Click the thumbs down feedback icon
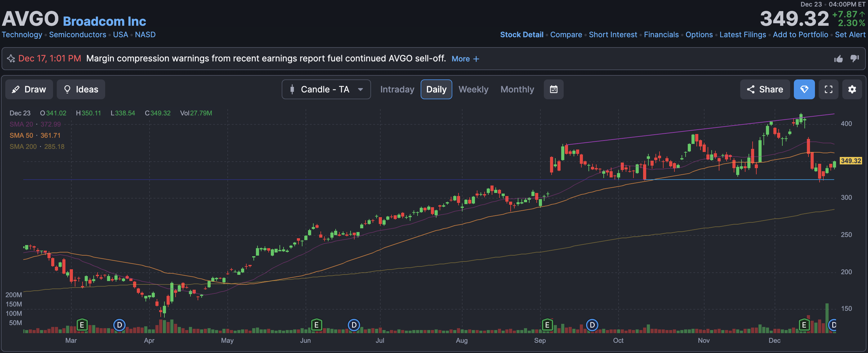 pos(855,58)
